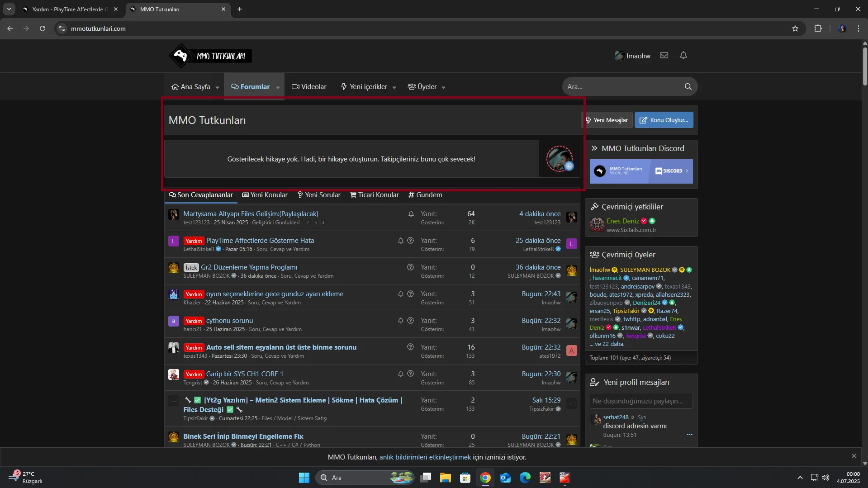The width and height of the screenshot is (868, 488).
Task: Switch to Gündem tab
Action: click(425, 195)
